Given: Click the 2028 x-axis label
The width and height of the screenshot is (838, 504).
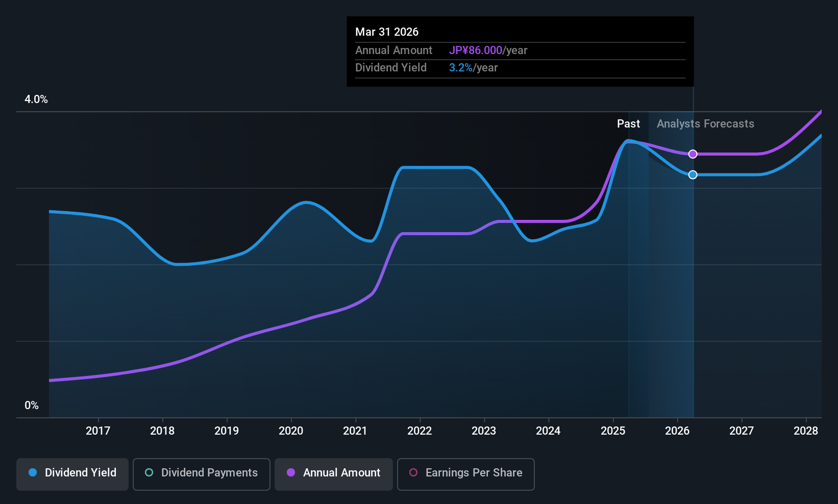Looking at the screenshot, I should pyautogui.click(x=806, y=431).
